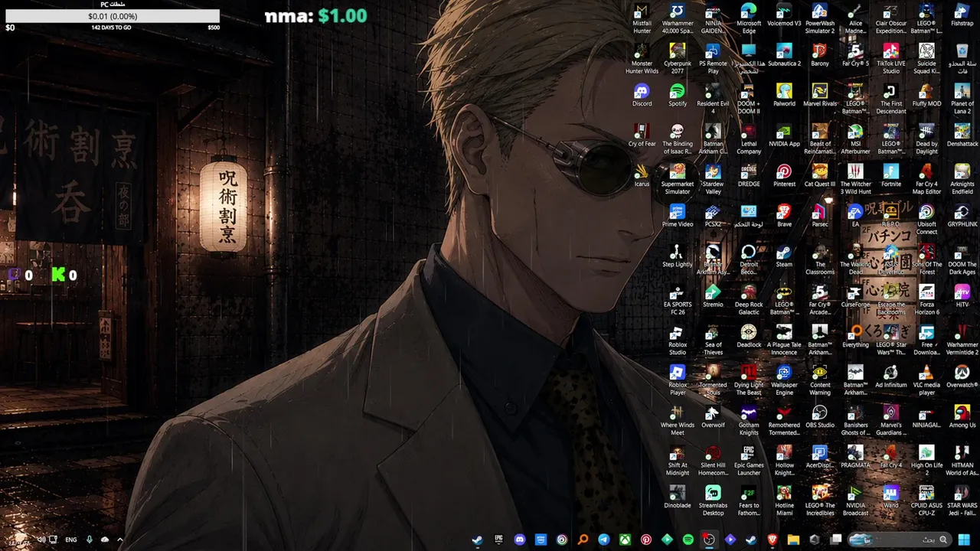Open MSI Afterburner desktop shortcut

[x=855, y=139]
